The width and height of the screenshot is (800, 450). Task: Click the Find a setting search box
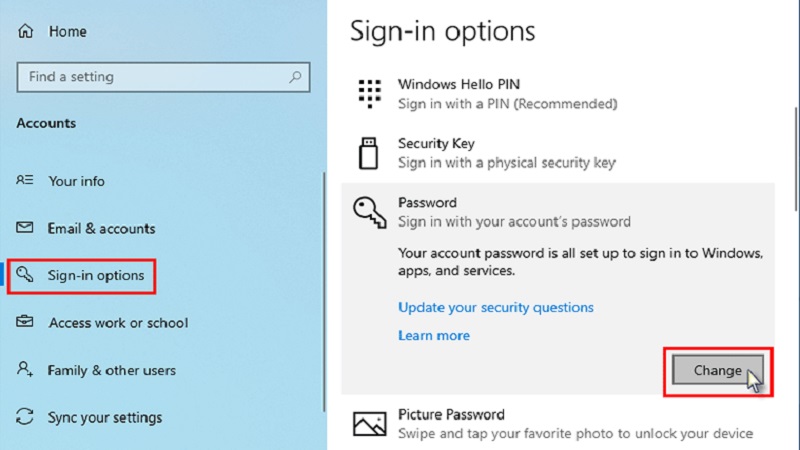(150, 76)
